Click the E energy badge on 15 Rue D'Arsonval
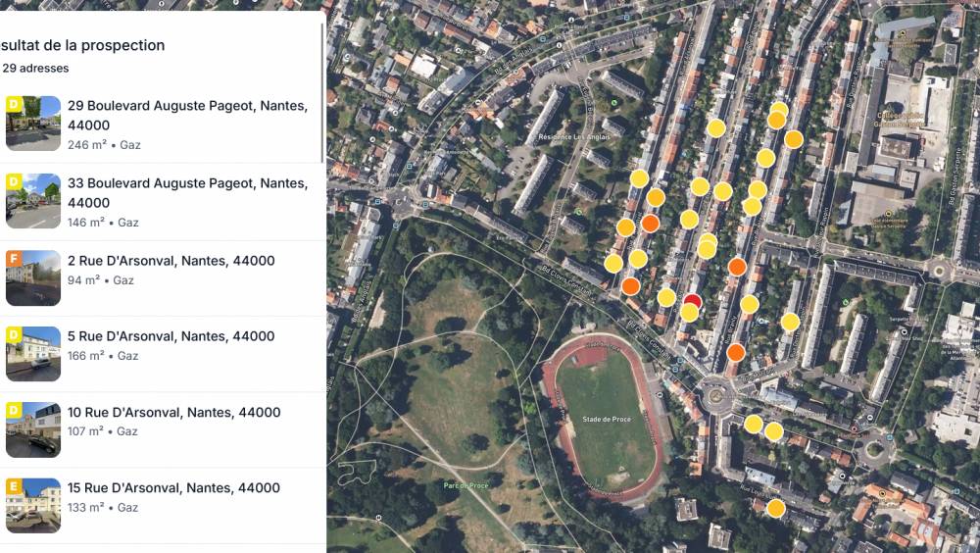 tap(14, 486)
